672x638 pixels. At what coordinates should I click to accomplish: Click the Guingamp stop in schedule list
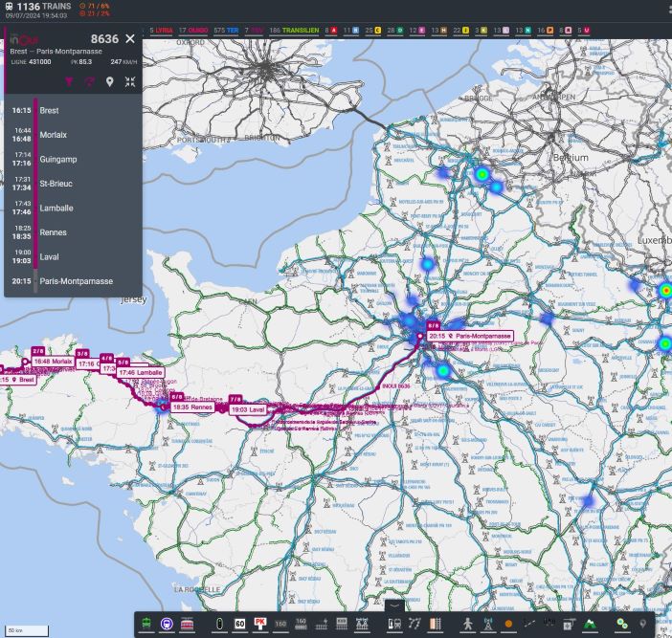click(x=57, y=158)
